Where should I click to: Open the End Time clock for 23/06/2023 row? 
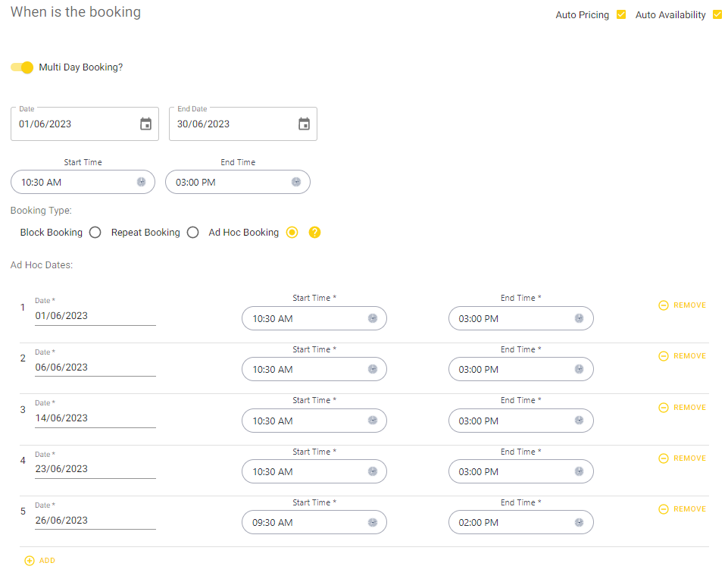[579, 471]
